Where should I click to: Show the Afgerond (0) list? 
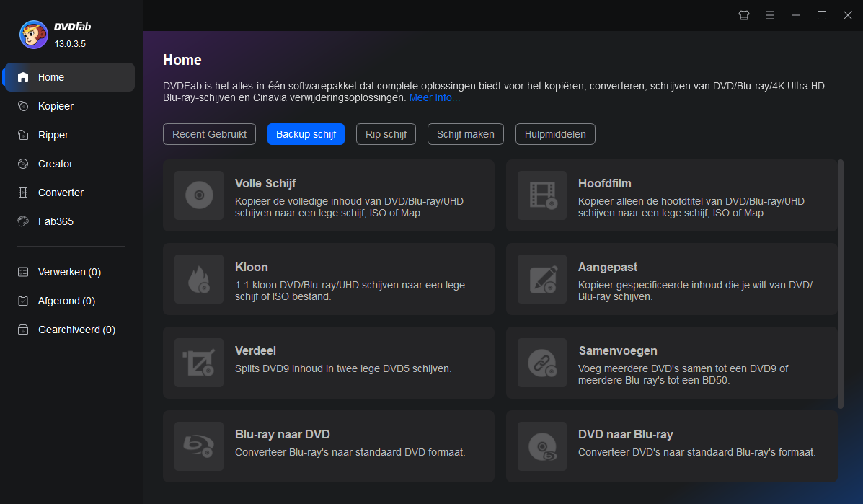68,301
